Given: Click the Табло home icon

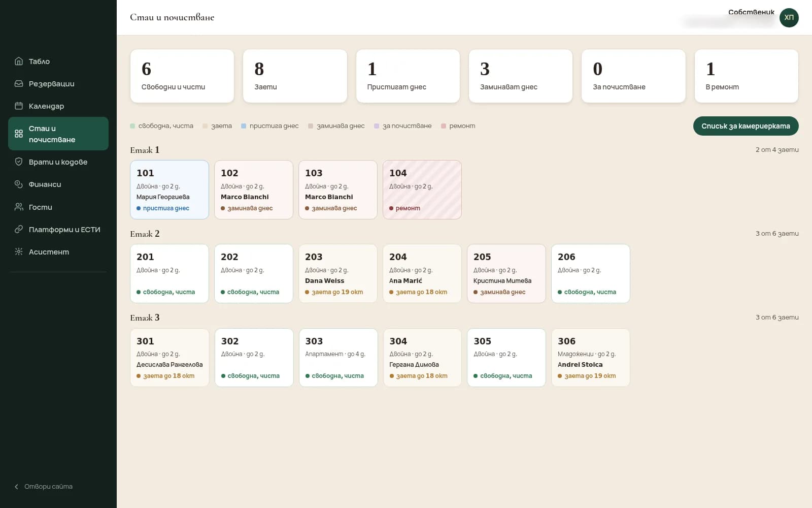Looking at the screenshot, I should point(19,61).
